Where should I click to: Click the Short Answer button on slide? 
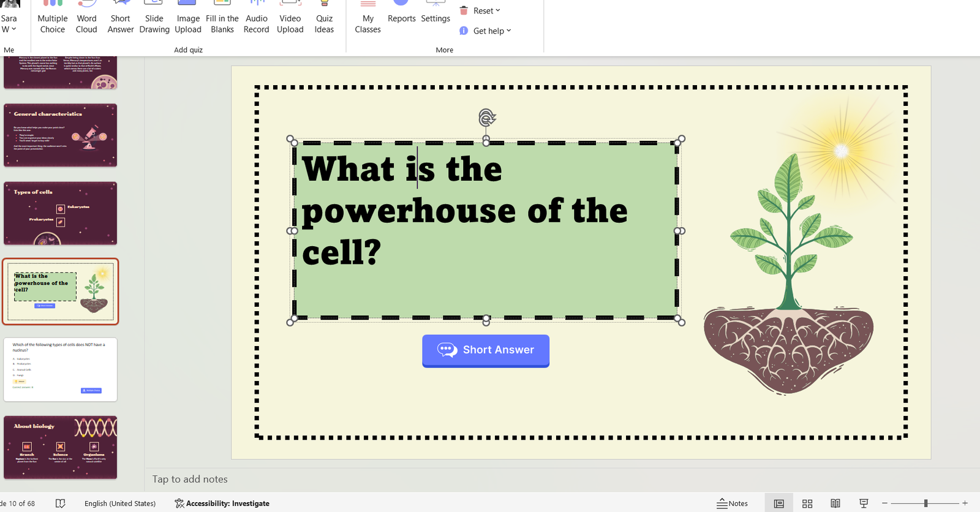pyautogui.click(x=486, y=350)
